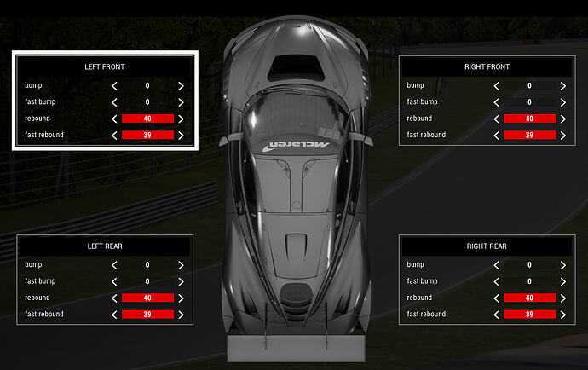This screenshot has height=370, width=588.
Task: Increase Right Front fast rebound value
Action: (x=563, y=136)
